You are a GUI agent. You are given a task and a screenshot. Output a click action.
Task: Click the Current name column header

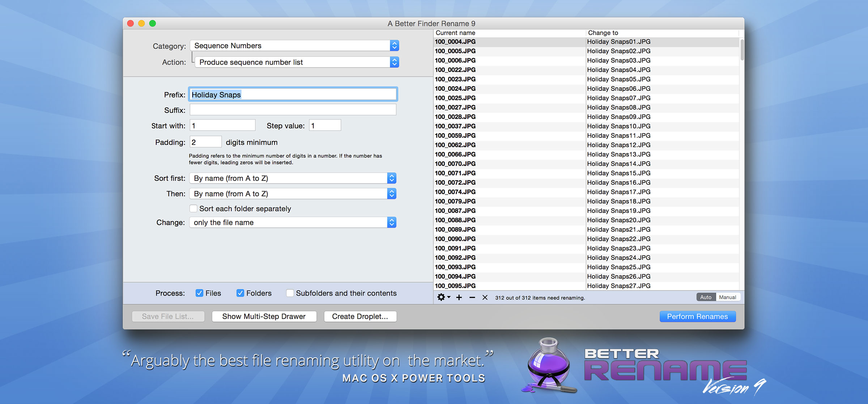[x=509, y=33]
